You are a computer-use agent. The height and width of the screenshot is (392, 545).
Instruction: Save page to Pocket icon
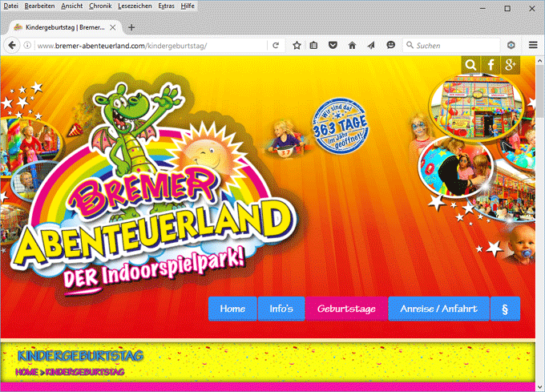coord(333,45)
